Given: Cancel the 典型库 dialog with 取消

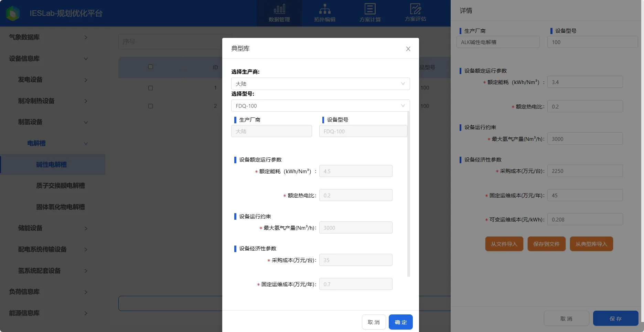Looking at the screenshot, I should (x=374, y=322).
